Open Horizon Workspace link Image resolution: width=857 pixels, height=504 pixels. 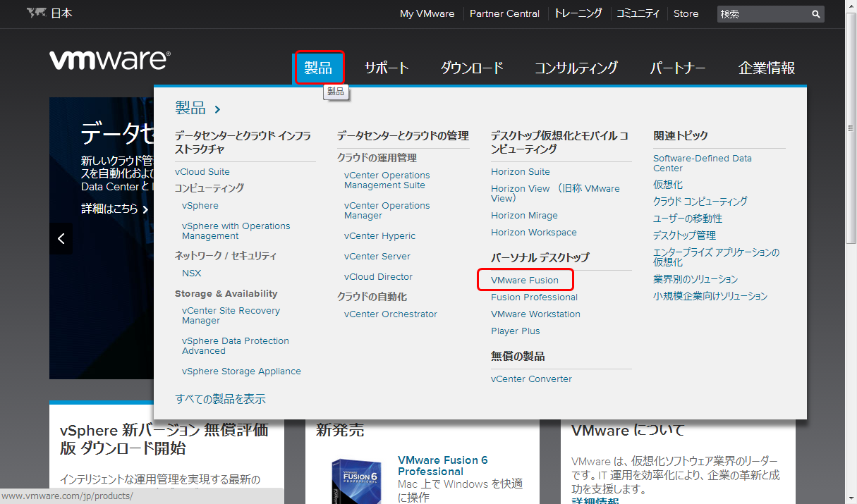[x=534, y=233]
